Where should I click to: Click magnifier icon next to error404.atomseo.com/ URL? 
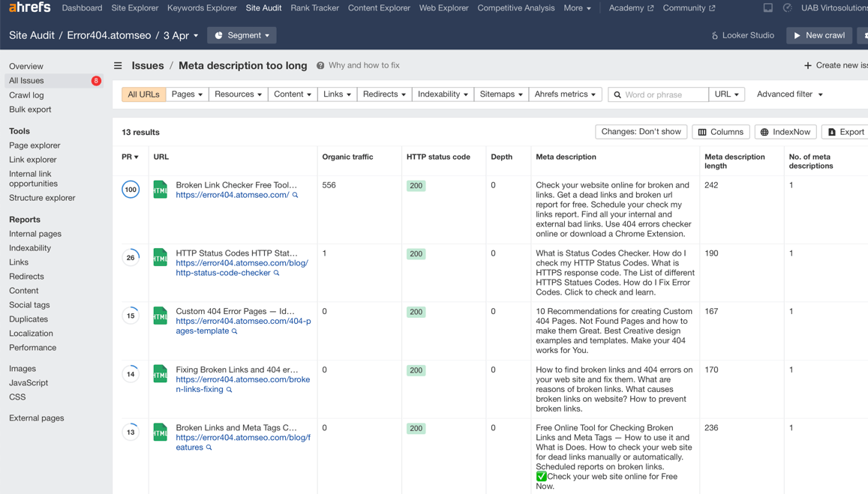point(296,196)
